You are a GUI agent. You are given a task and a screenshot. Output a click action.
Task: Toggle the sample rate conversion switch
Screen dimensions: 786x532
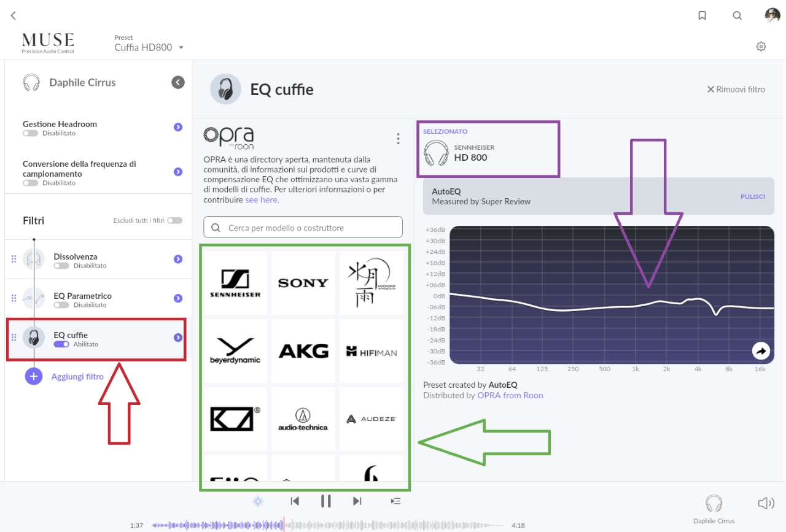click(x=31, y=183)
